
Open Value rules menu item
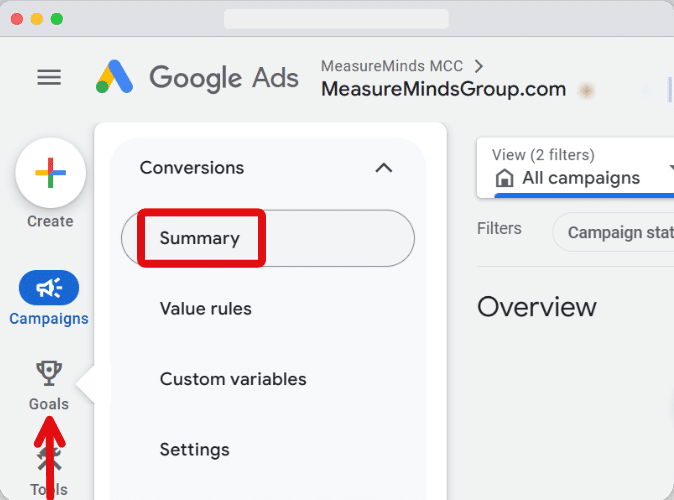coord(205,309)
